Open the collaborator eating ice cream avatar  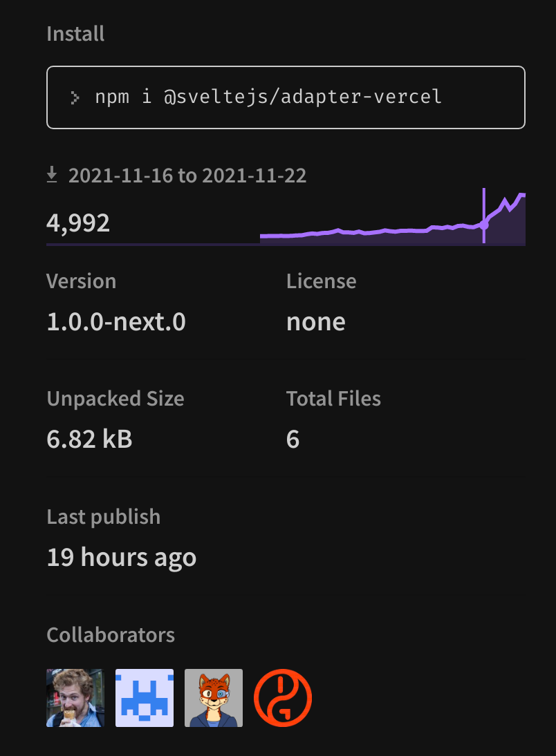click(75, 698)
